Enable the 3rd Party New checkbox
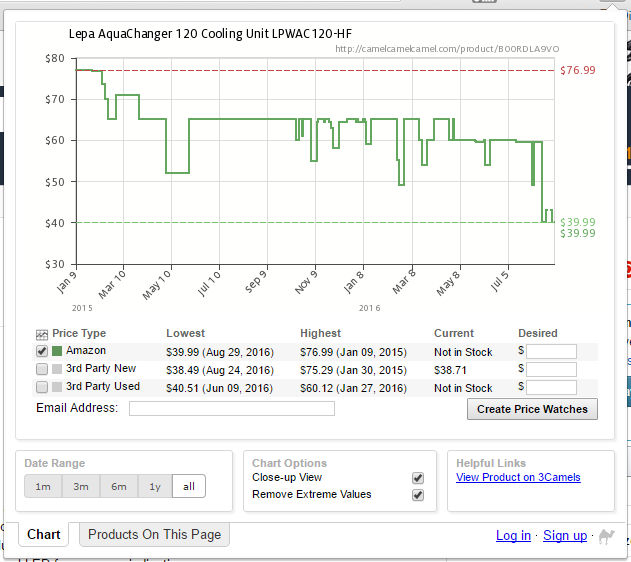631x562 pixels. click(x=42, y=369)
